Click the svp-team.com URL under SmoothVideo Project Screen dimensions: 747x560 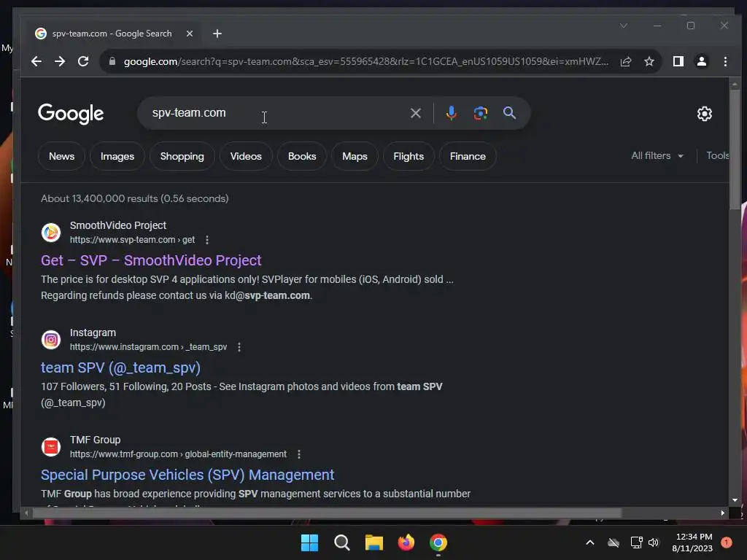click(x=132, y=240)
